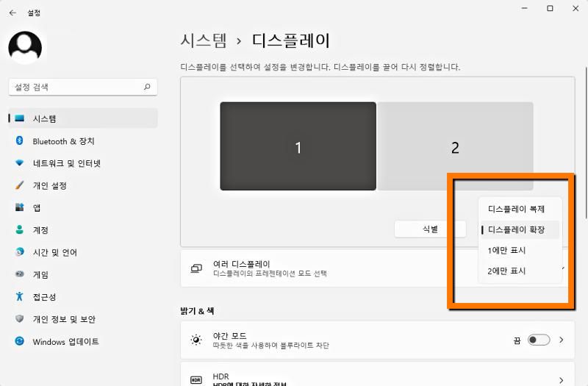Click the network wifi icon
The height and width of the screenshot is (386, 588).
tap(20, 163)
